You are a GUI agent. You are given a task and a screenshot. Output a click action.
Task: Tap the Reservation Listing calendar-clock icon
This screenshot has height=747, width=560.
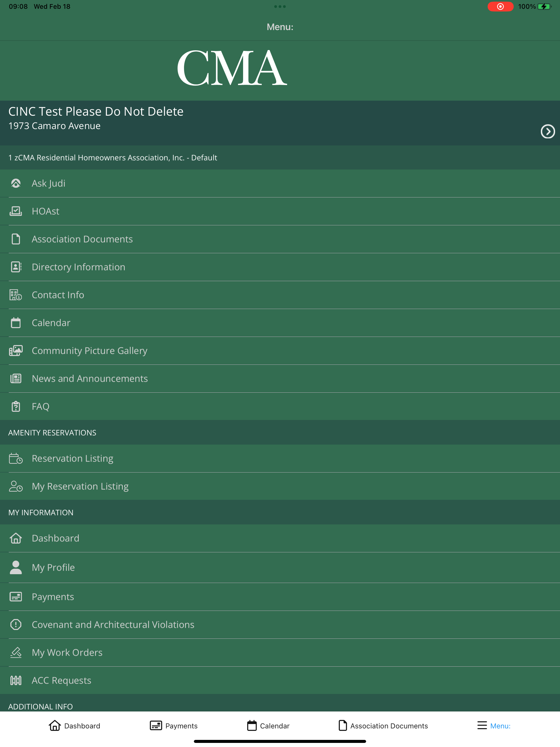[16, 458]
